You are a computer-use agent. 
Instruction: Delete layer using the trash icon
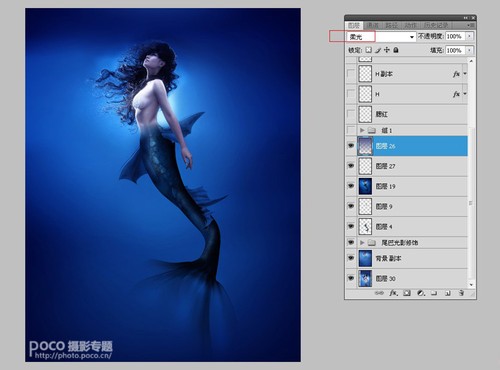pyautogui.click(x=461, y=293)
